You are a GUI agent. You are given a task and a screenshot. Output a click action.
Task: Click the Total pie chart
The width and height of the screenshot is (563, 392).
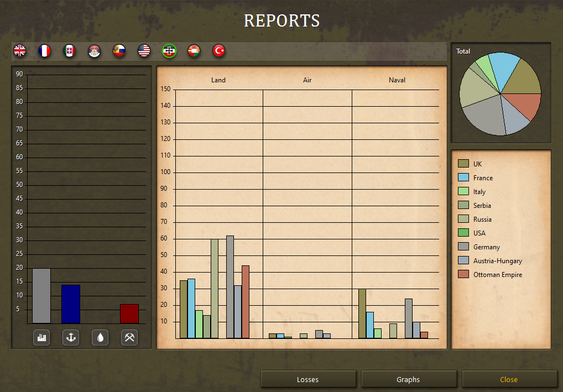pyautogui.click(x=500, y=94)
